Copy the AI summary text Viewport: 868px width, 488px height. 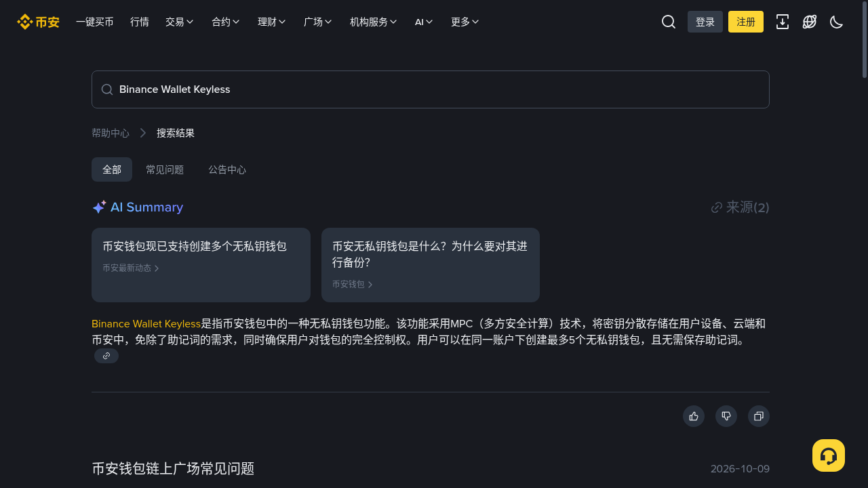point(759,416)
